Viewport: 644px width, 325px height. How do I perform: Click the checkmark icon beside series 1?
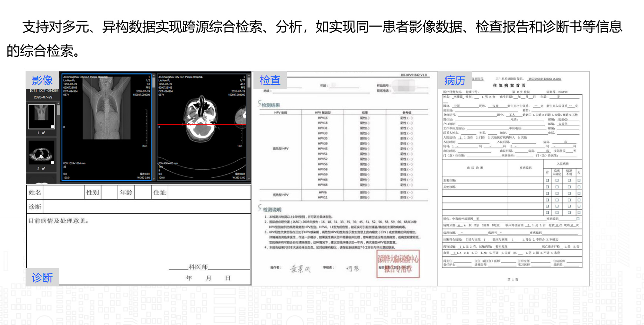(43, 133)
